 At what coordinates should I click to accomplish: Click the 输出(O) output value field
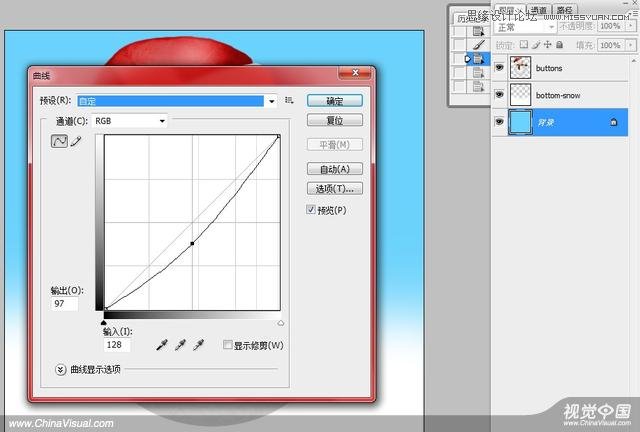tap(64, 304)
